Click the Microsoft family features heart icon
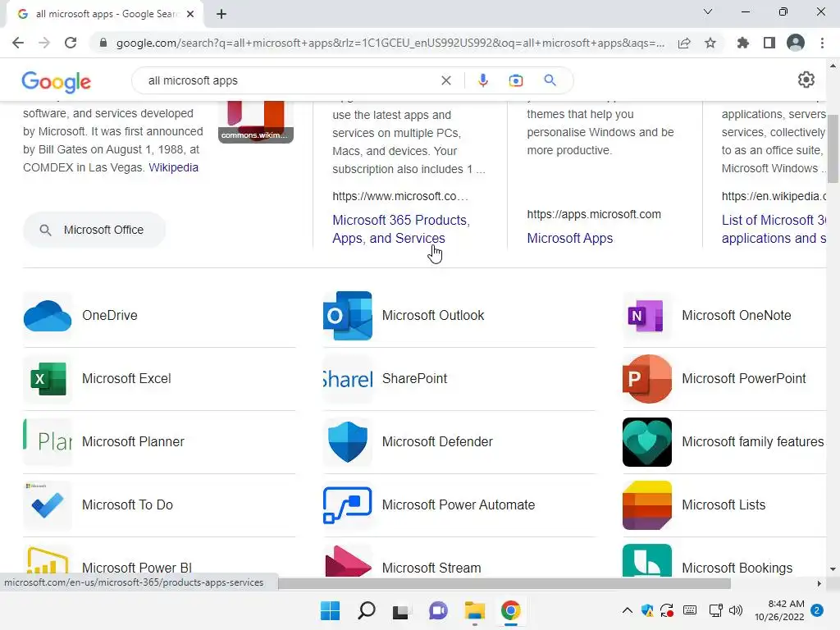The width and height of the screenshot is (840, 630). (x=647, y=442)
